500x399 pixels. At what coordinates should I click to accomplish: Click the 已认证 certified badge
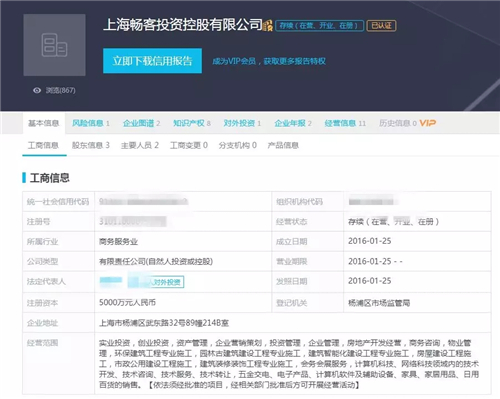pyautogui.click(x=381, y=26)
